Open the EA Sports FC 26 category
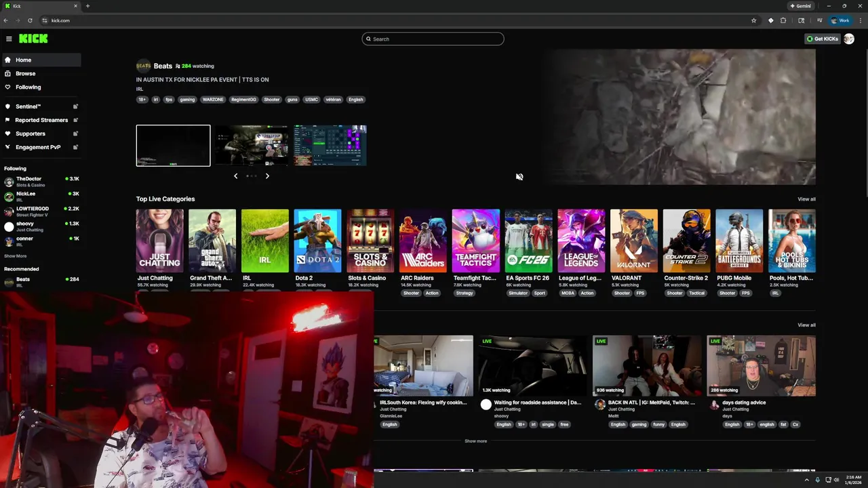Image resolution: width=868 pixels, height=488 pixels. (528, 241)
